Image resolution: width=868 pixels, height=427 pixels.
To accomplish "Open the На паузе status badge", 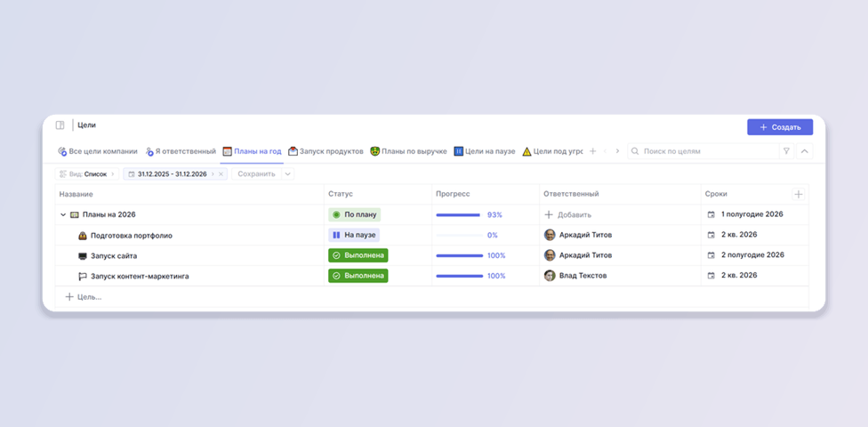I will click(354, 236).
